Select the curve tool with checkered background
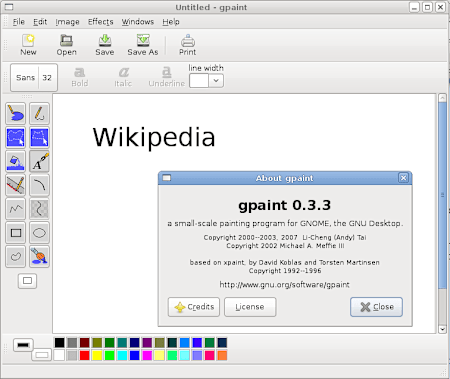Image resolution: width=450 pixels, height=379 pixels. pyautogui.click(x=39, y=209)
